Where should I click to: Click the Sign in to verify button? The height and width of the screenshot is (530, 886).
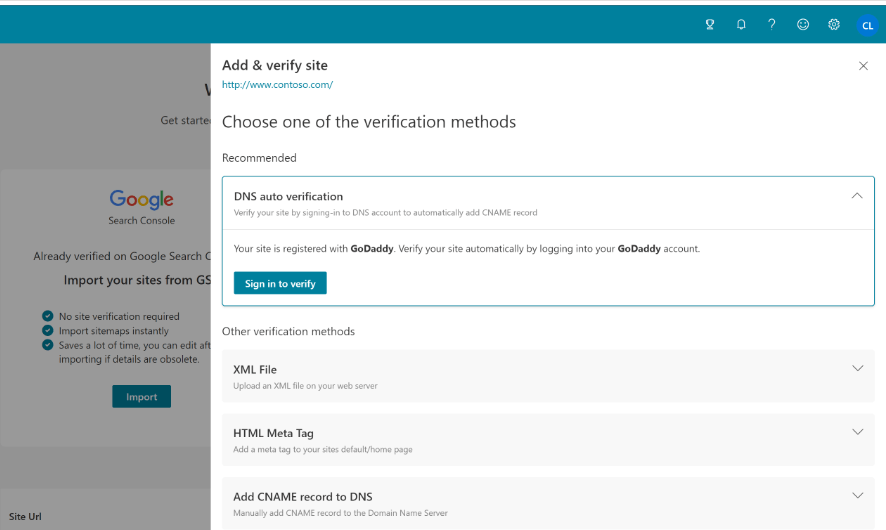tap(280, 283)
